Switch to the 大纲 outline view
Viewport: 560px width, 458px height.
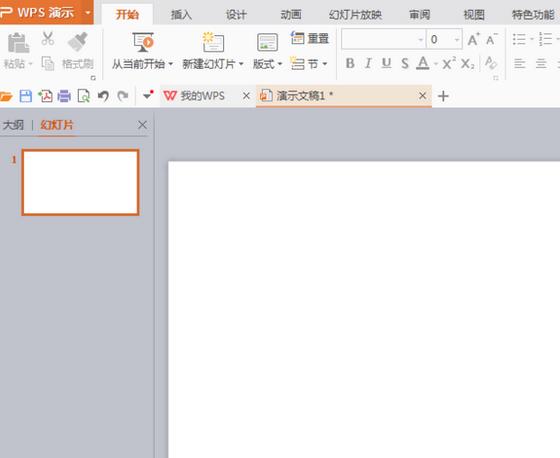(13, 125)
